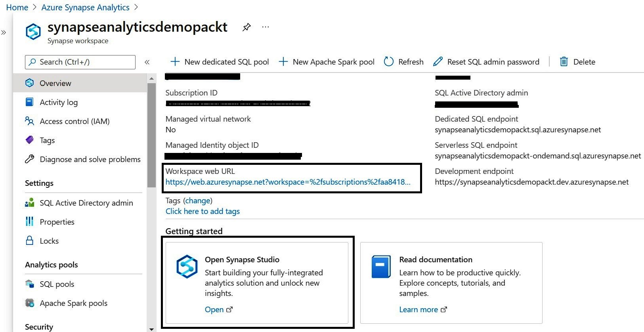Focus the Search (Ctrl+/) field
The image size is (644, 332).
point(80,62)
